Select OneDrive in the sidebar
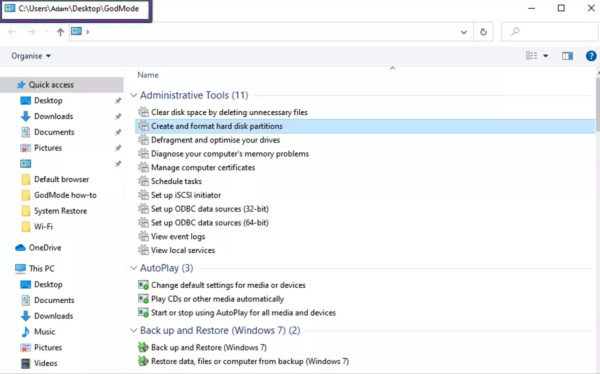 click(x=45, y=248)
